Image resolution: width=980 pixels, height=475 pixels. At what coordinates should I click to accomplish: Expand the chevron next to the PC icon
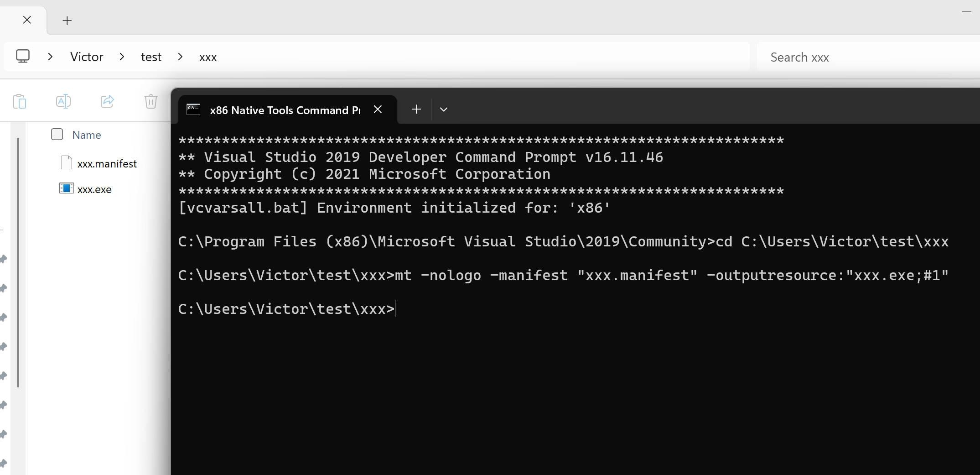50,57
